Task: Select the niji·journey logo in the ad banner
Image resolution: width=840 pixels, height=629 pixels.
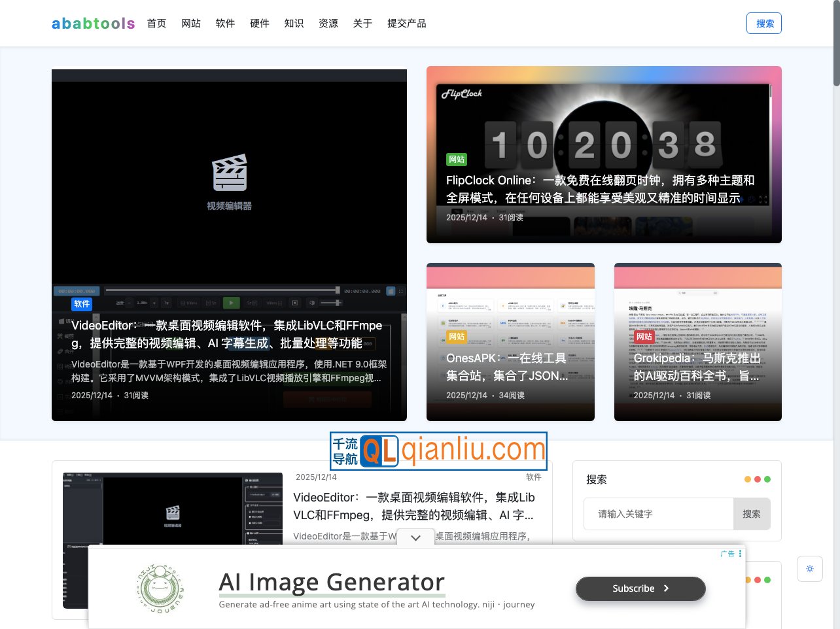Action: coord(160,587)
